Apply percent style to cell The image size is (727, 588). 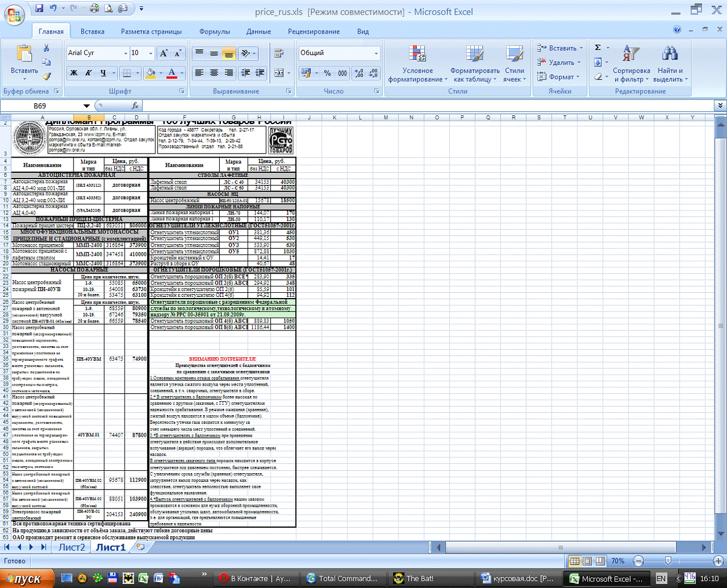coord(328,73)
